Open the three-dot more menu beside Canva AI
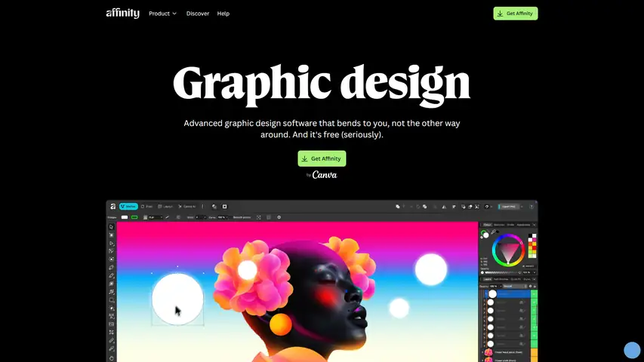This screenshot has width=644, height=362. 202,207
